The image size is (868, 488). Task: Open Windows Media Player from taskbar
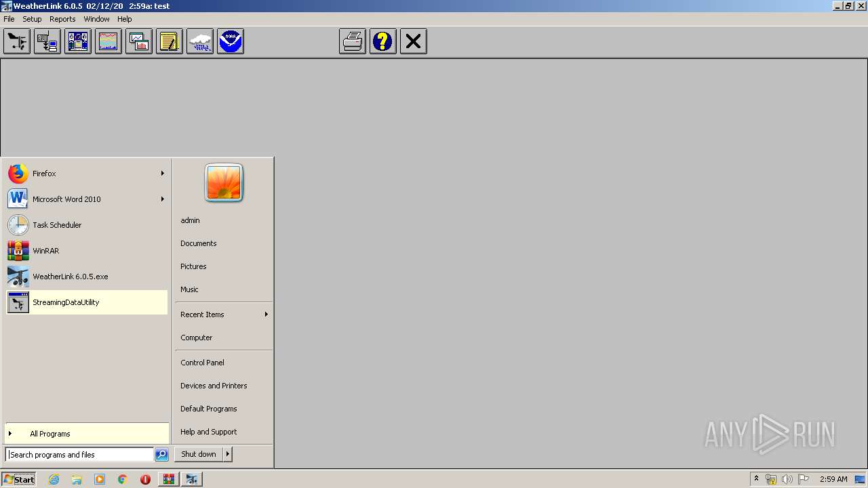pyautogui.click(x=100, y=479)
